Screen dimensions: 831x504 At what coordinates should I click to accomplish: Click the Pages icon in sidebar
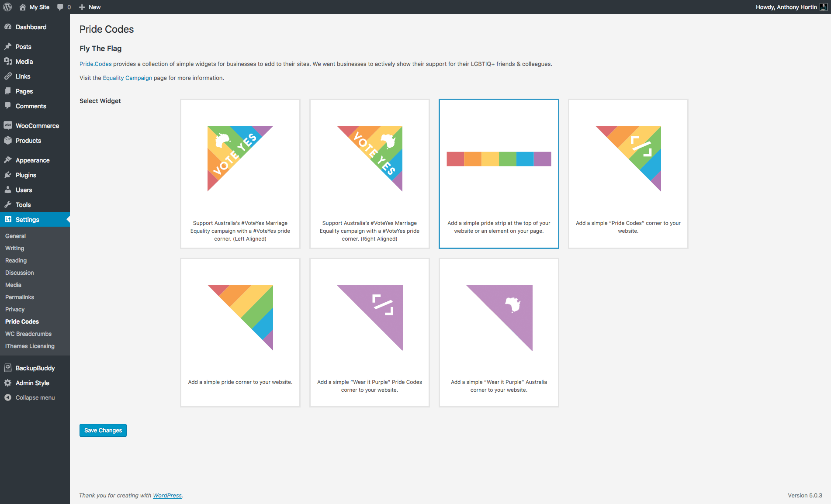(8, 91)
